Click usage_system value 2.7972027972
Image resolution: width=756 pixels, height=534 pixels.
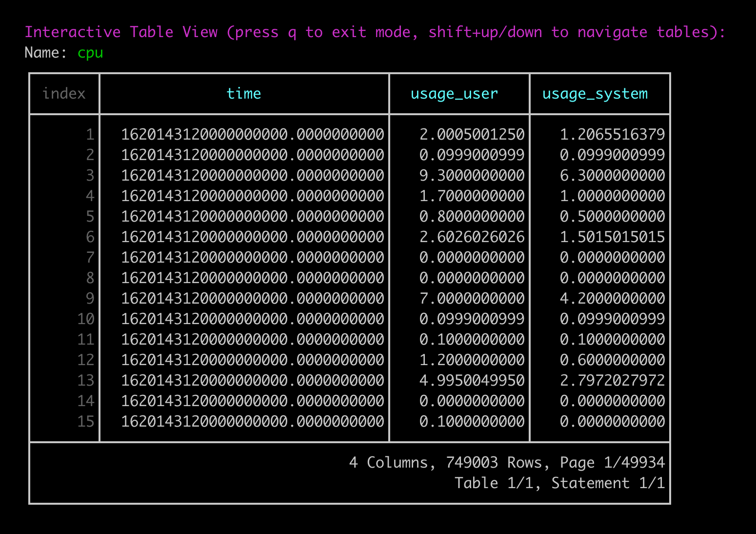[x=612, y=380]
